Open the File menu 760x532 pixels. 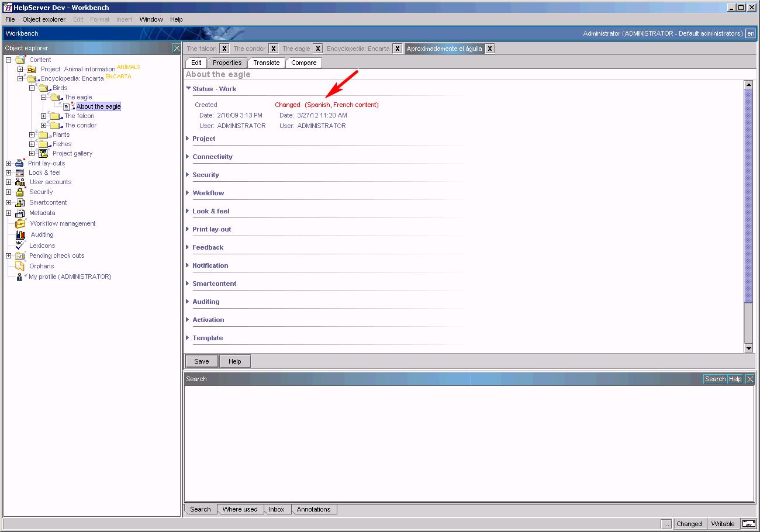[10, 19]
